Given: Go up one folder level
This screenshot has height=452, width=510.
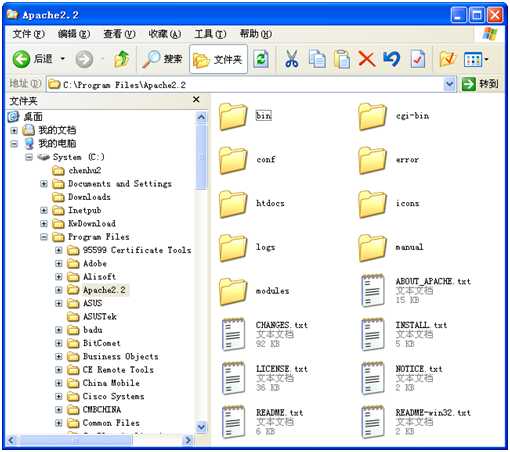Looking at the screenshot, I should coord(121,59).
